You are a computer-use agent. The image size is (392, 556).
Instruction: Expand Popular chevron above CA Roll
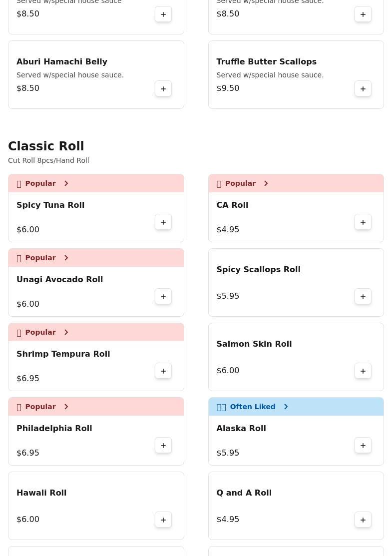(x=266, y=183)
